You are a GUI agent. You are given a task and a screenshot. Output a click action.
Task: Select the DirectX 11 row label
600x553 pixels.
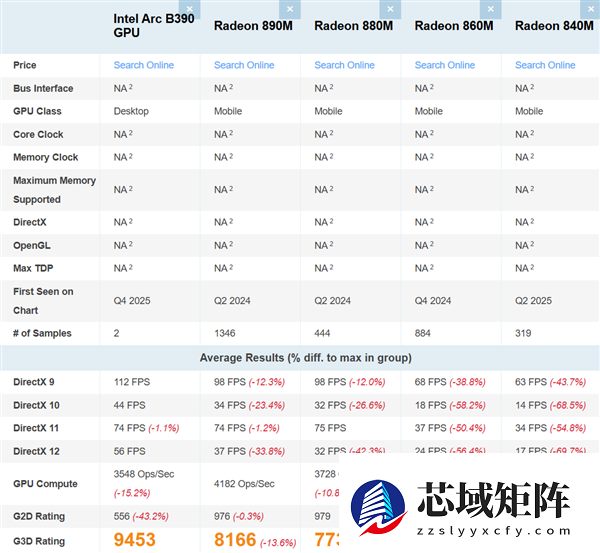[x=36, y=428]
